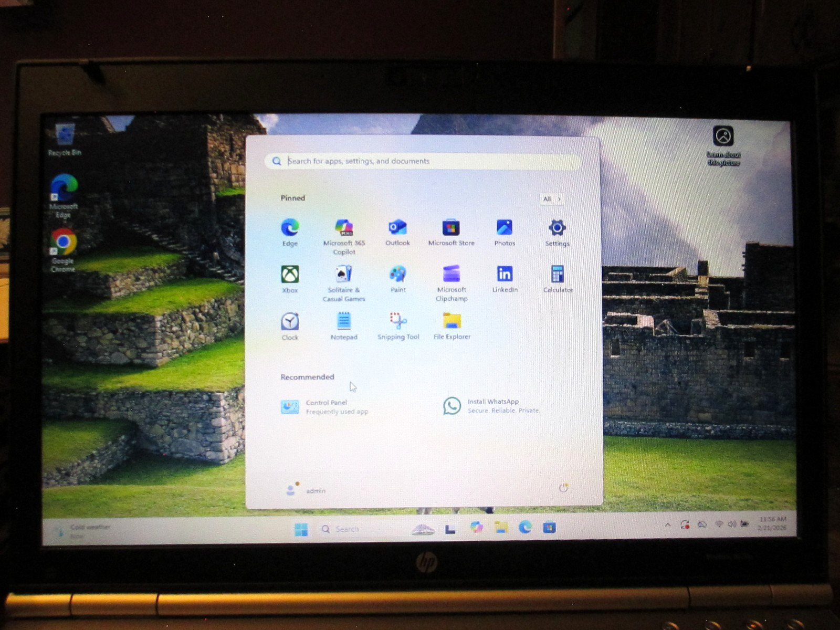Open Microsoft Store from taskbar
The image size is (840, 630).
point(549,527)
